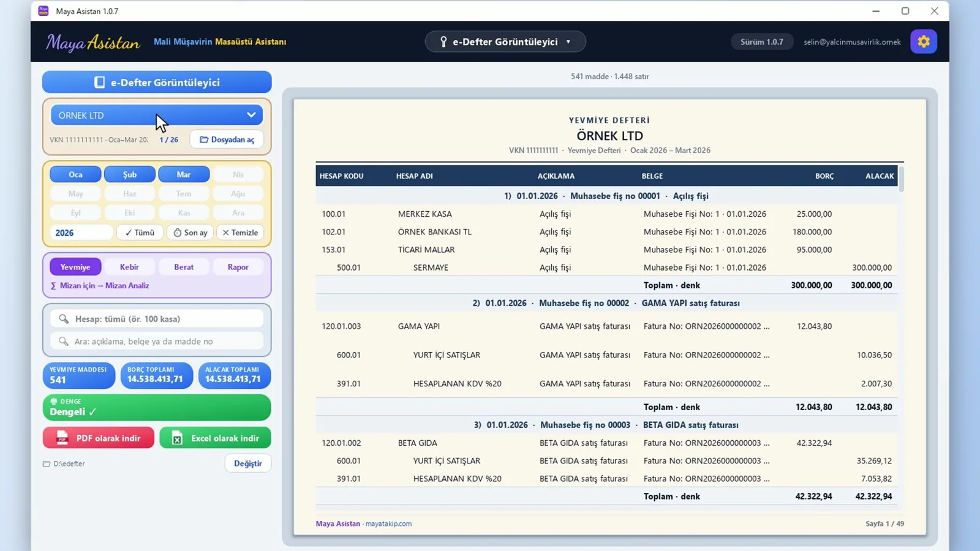Open the settings gear icon
980x551 pixels.
click(923, 42)
